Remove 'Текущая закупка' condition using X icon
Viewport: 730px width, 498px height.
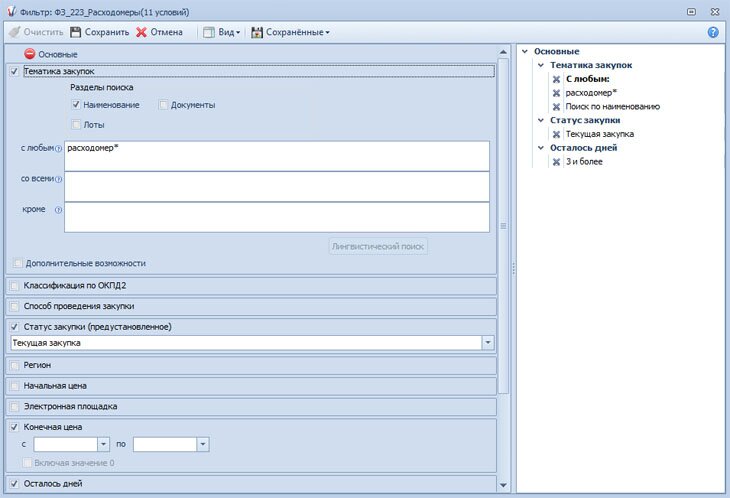coord(556,134)
